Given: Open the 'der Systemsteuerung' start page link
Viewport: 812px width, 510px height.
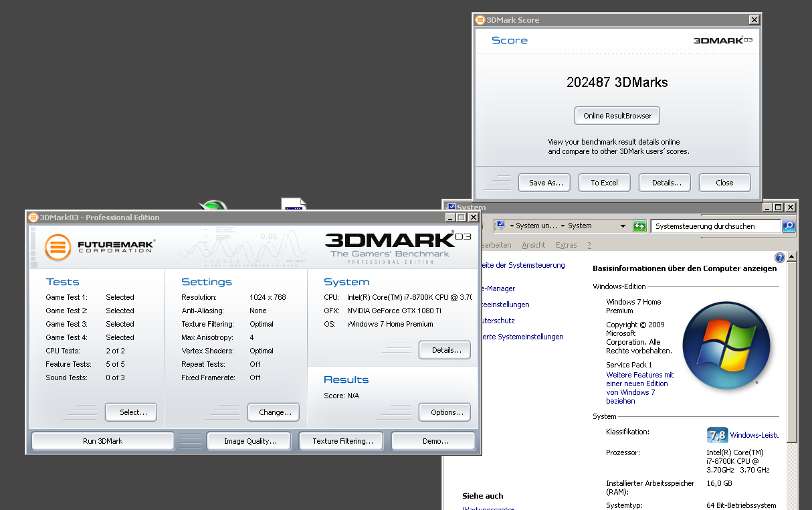Looking at the screenshot, I should click(522, 265).
